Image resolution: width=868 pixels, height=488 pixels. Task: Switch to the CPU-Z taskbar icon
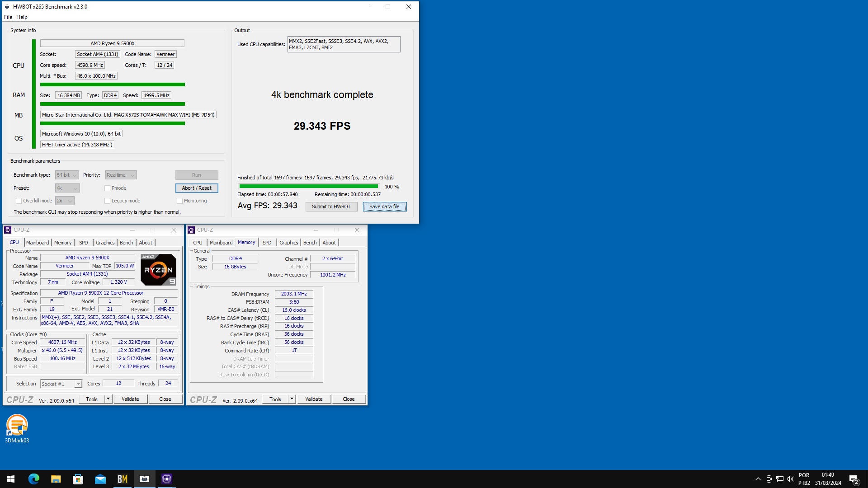166,479
